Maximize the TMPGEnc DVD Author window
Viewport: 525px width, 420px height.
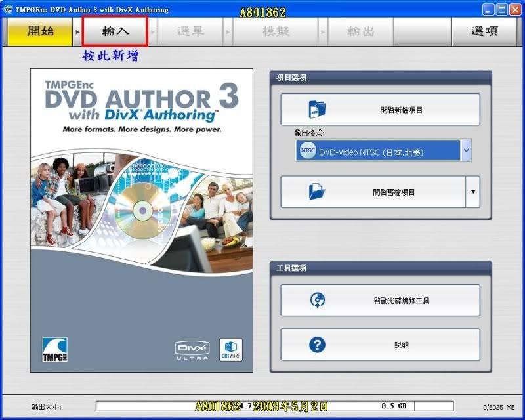501,9
